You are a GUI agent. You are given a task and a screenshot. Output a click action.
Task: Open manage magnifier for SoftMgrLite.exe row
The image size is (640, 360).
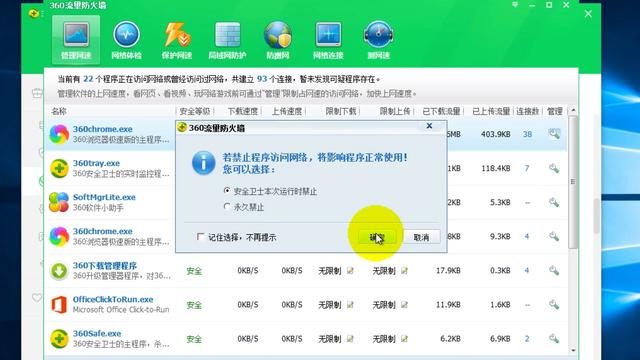pos(554,202)
